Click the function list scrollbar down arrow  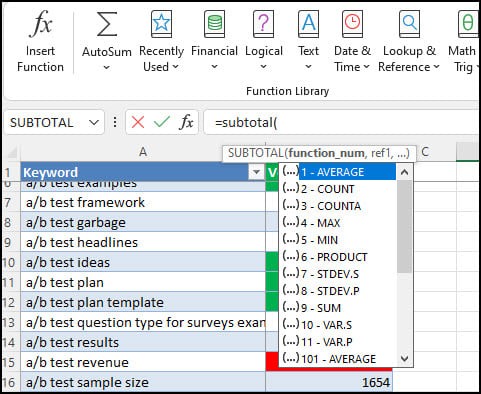405,359
